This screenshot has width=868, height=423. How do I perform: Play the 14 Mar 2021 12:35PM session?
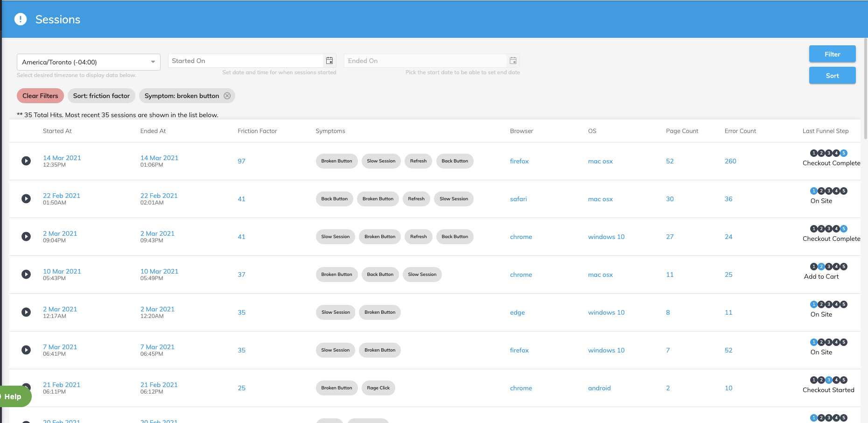[26, 161]
